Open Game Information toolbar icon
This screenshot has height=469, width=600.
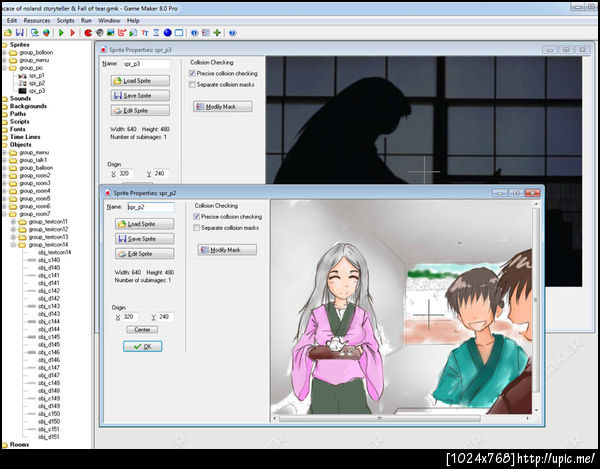pos(194,33)
